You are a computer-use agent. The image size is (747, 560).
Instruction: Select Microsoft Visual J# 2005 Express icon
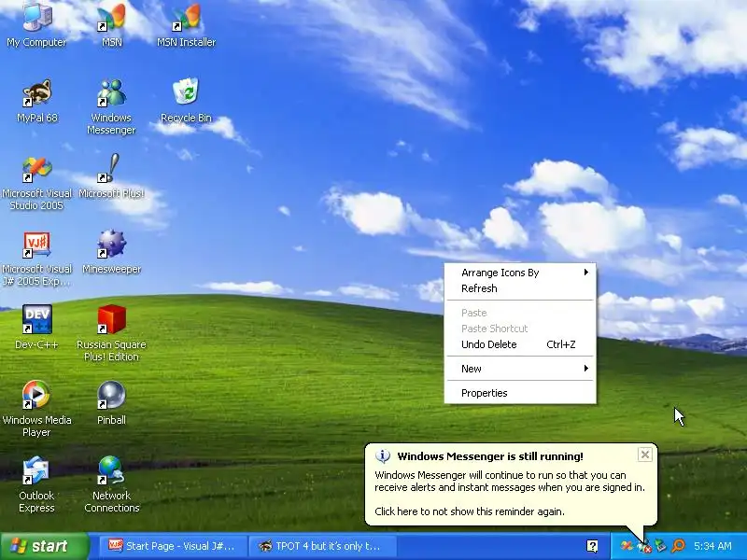[36, 259]
